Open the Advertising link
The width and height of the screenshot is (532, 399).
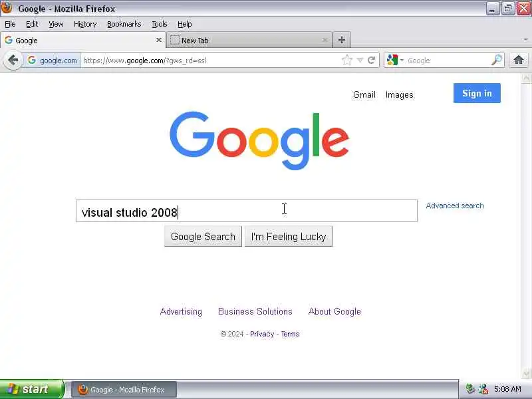coord(181,311)
